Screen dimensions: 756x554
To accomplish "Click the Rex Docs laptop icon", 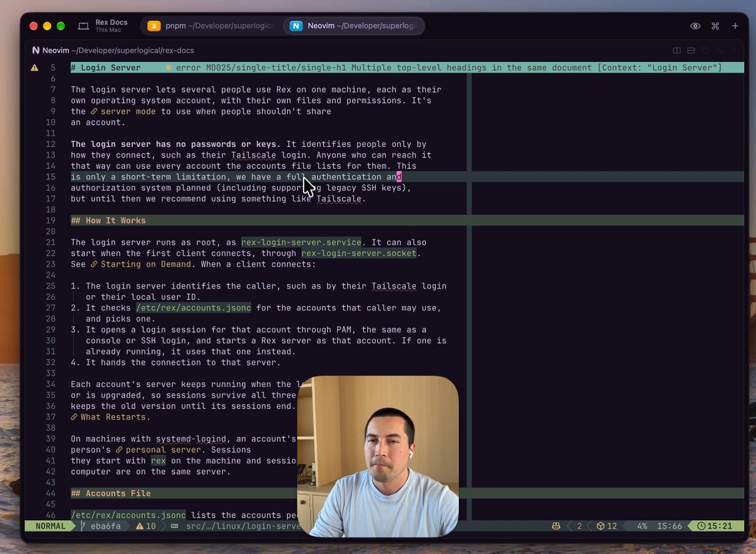I will (x=83, y=26).
